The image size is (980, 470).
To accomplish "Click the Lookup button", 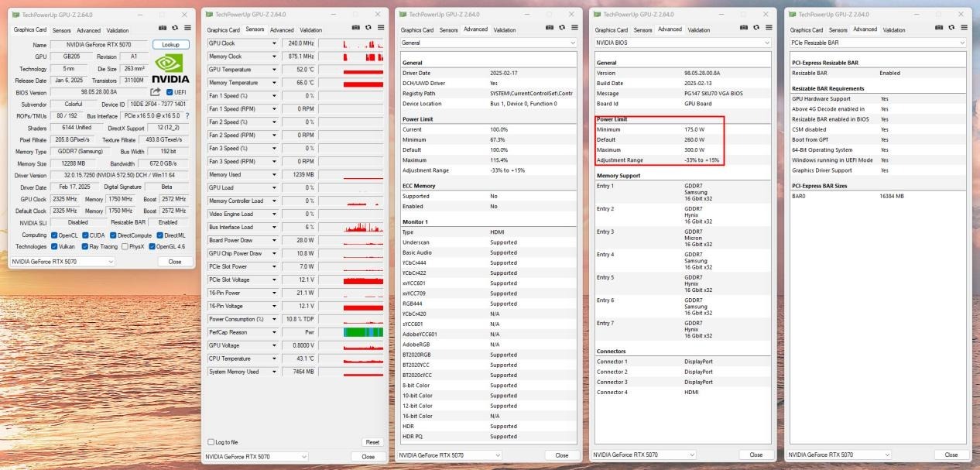I will click(170, 45).
